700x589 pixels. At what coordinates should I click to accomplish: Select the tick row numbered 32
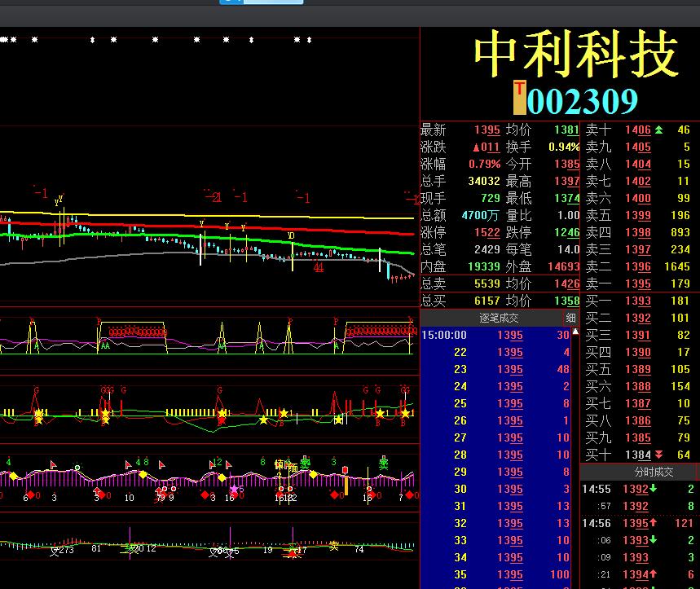click(495, 523)
